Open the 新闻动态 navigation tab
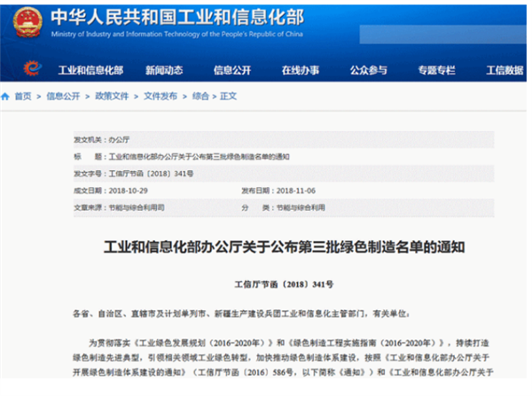 click(164, 70)
